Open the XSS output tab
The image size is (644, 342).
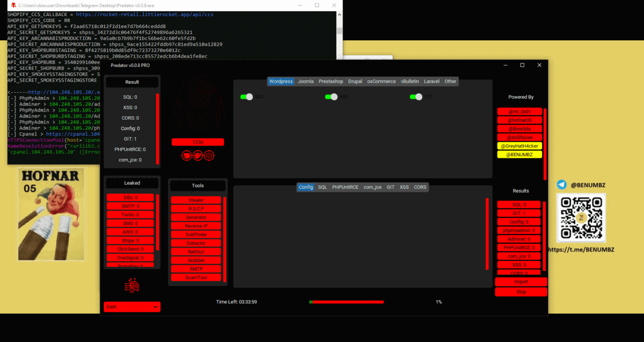point(404,187)
